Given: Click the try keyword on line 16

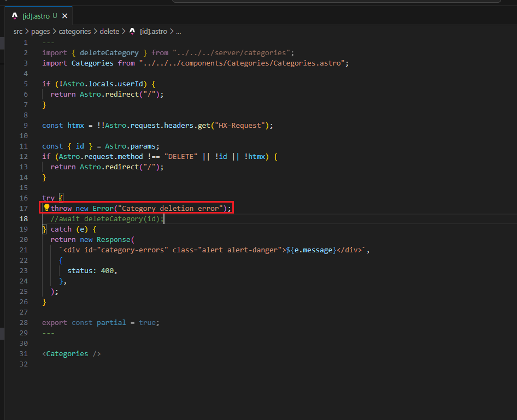Looking at the screenshot, I should (x=48, y=198).
